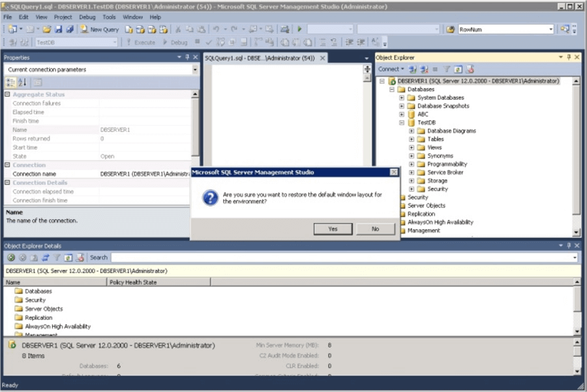Click the Save All icon

pyautogui.click(x=70, y=29)
